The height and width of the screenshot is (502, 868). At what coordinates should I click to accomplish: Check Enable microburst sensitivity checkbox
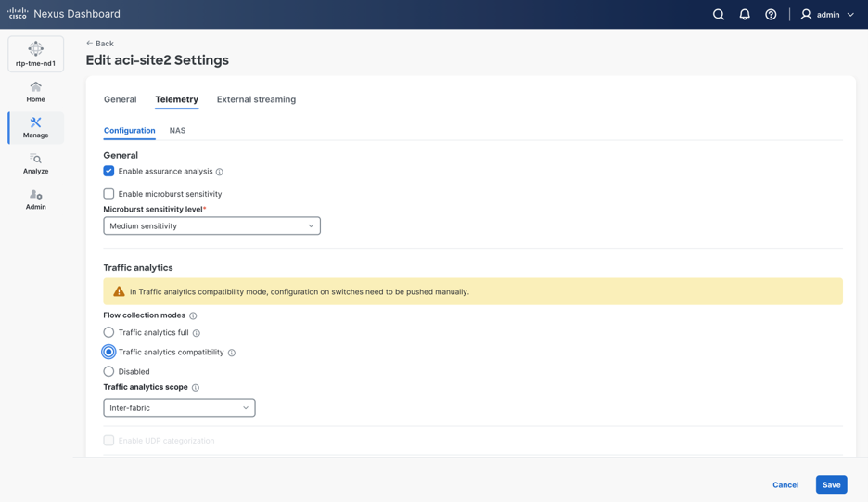click(x=108, y=193)
